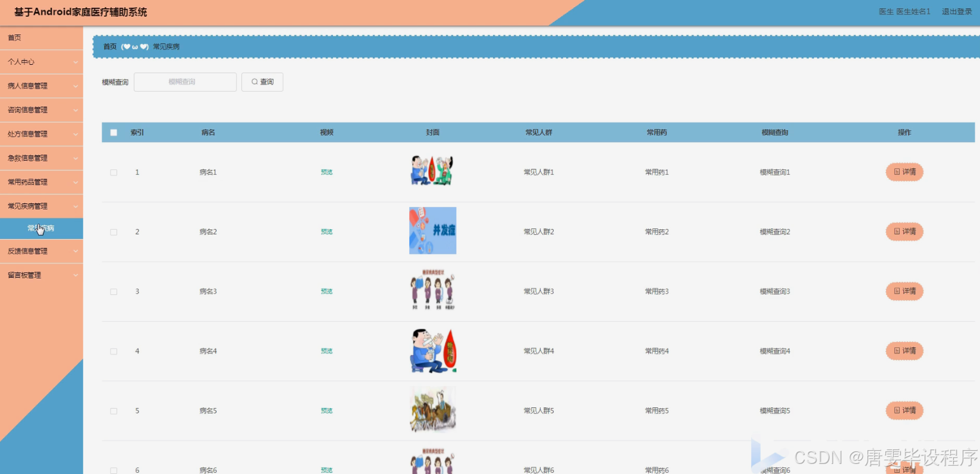The width and height of the screenshot is (980, 474).
Task: Collapse the 常见疾病管理 menu arrow
Action: tap(76, 206)
